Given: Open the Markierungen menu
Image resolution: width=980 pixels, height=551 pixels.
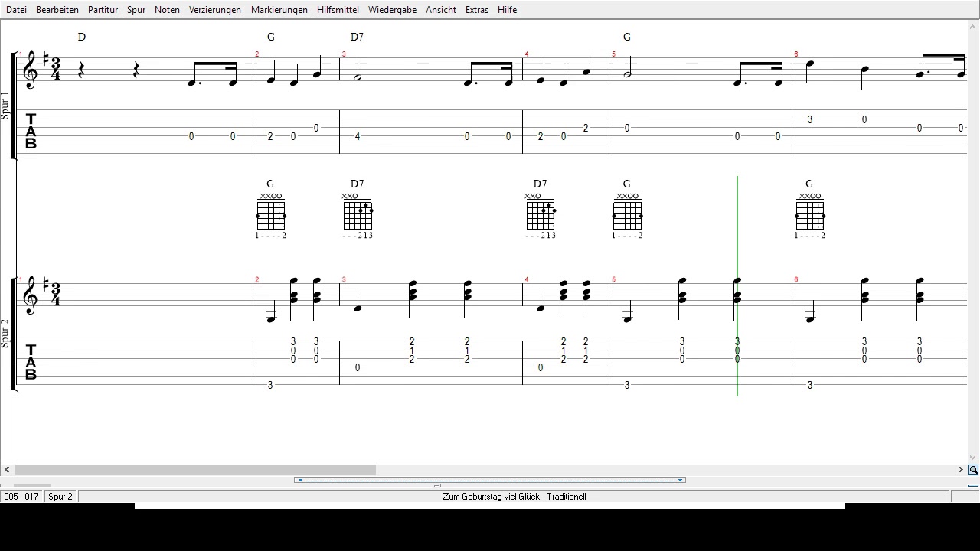Looking at the screenshot, I should (279, 10).
